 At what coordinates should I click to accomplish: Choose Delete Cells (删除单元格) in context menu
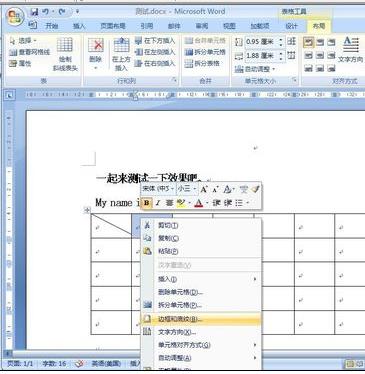pos(202,292)
